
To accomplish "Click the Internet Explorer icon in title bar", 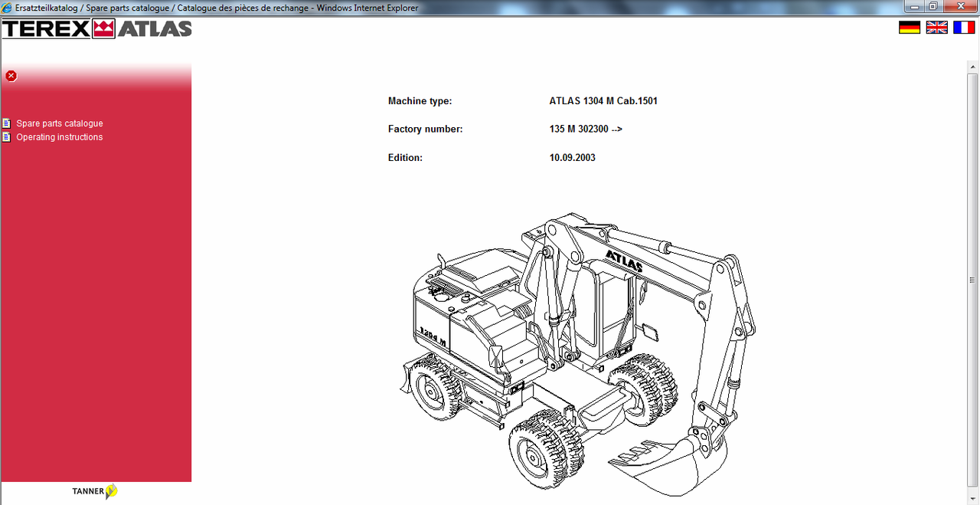I will [7, 7].
